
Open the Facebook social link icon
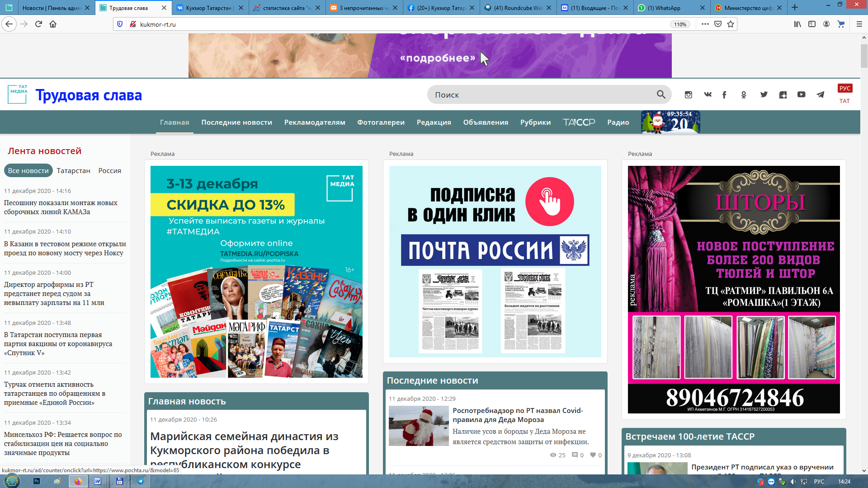tap(724, 95)
